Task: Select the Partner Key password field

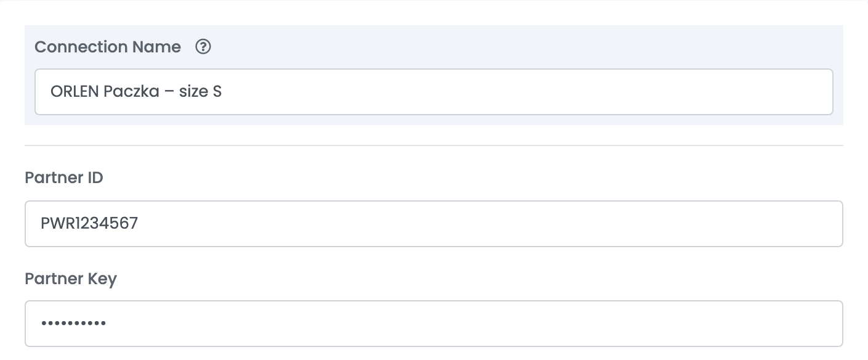Action: pyautogui.click(x=434, y=324)
